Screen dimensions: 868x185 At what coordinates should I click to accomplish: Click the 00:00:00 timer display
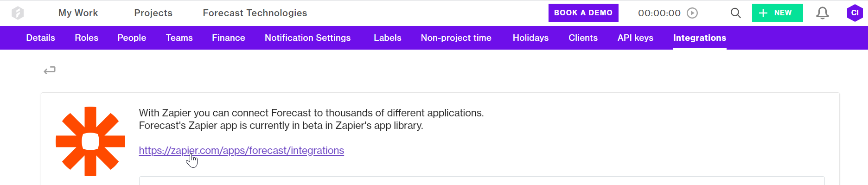[x=659, y=13]
